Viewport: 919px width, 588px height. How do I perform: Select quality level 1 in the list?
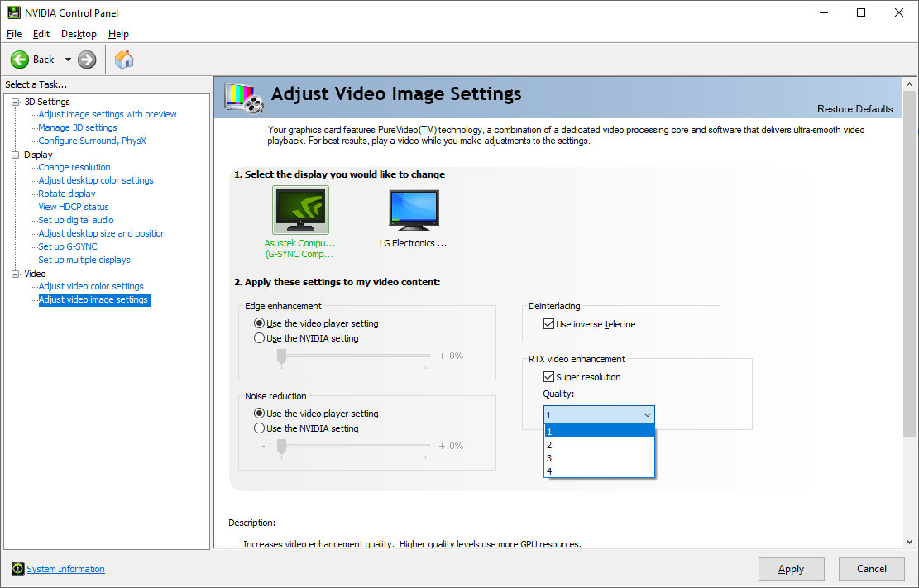pyautogui.click(x=599, y=432)
